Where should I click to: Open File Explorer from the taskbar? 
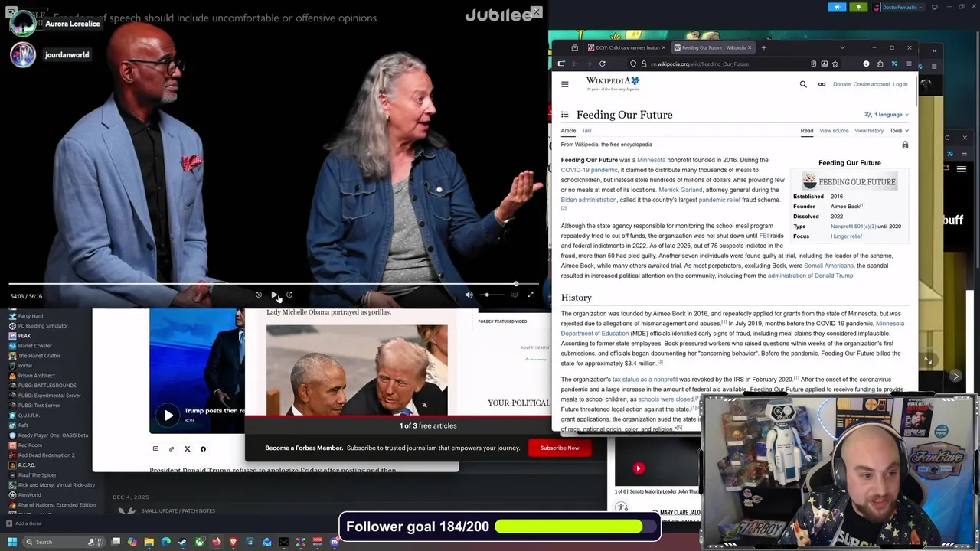click(x=149, y=542)
